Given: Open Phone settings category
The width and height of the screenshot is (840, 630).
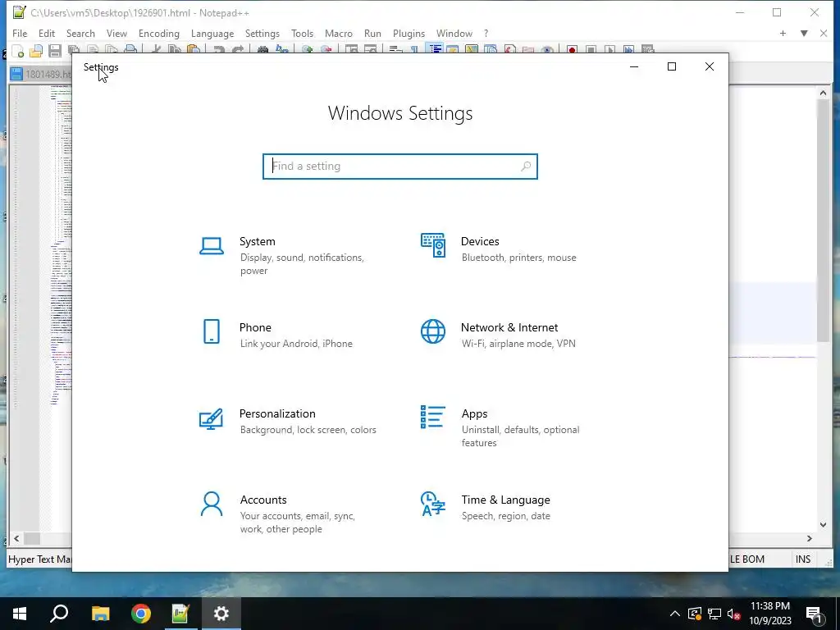Looking at the screenshot, I should click(276, 335).
